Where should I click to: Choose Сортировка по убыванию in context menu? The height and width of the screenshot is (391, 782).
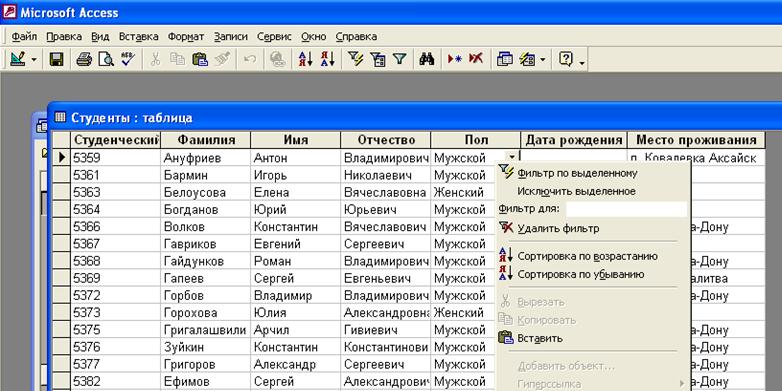click(x=593, y=274)
